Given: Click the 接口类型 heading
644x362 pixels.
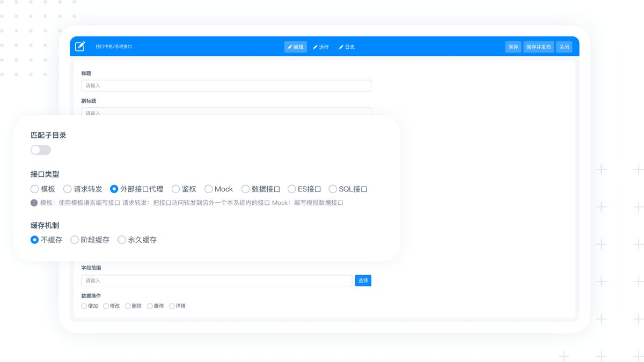Looking at the screenshot, I should point(45,174).
